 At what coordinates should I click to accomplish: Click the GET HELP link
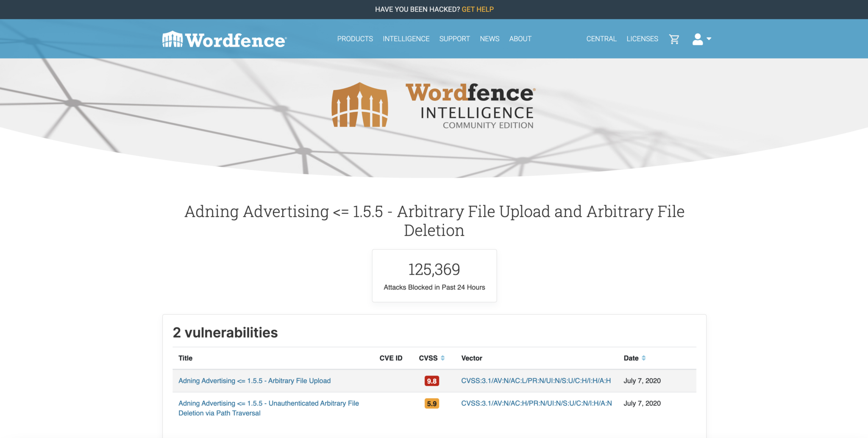[478, 9]
